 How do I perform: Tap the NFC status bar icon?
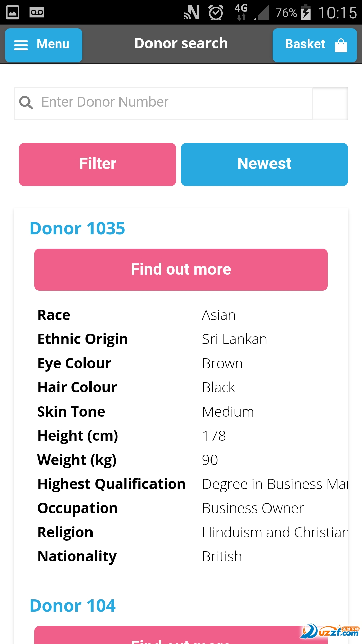coord(192,13)
